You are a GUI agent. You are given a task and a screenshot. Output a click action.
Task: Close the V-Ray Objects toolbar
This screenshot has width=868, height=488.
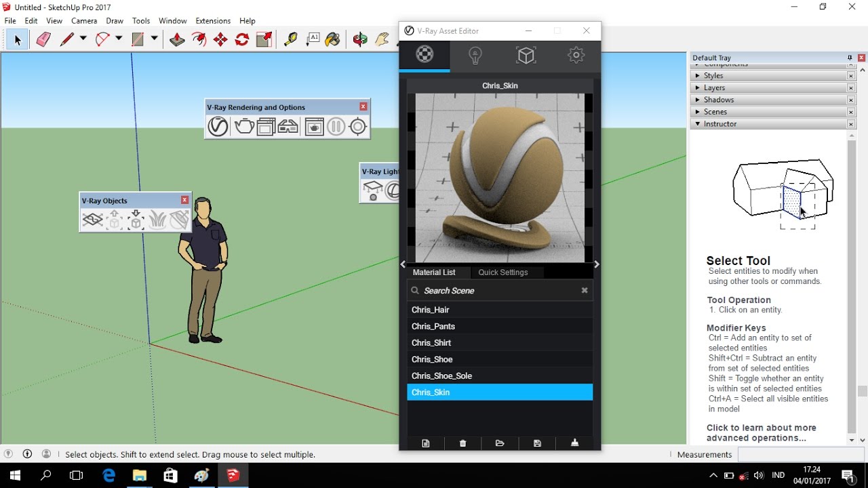(x=184, y=200)
